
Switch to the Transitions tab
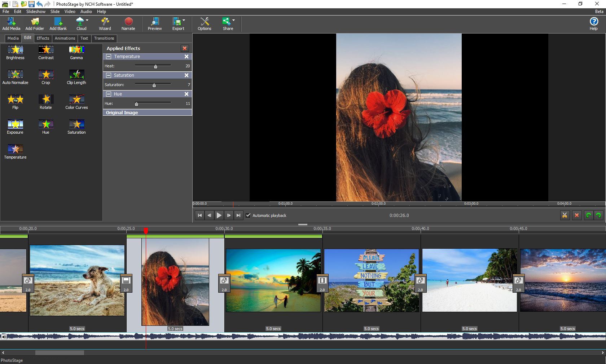coord(104,38)
